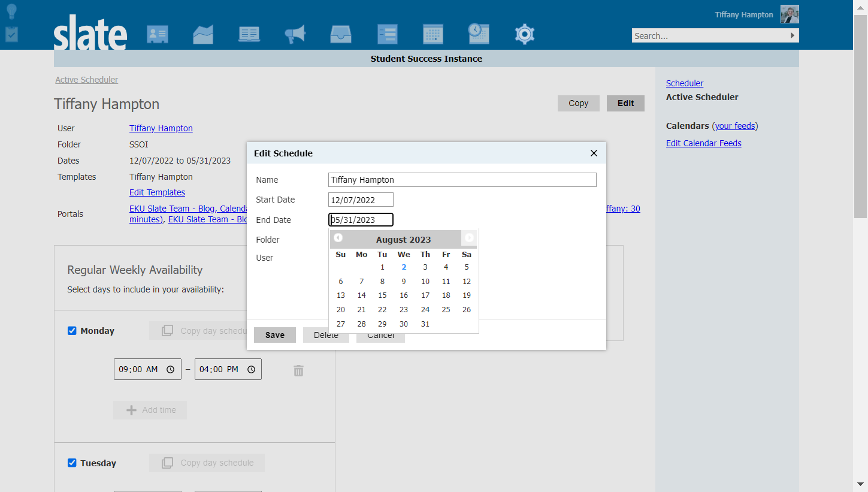This screenshot has height=492, width=868.
Task: Open the Records (person card) icon
Action: pyautogui.click(x=158, y=34)
